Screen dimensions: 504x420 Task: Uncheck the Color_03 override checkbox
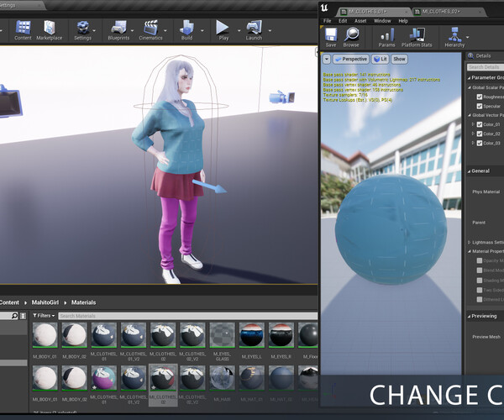coord(480,143)
